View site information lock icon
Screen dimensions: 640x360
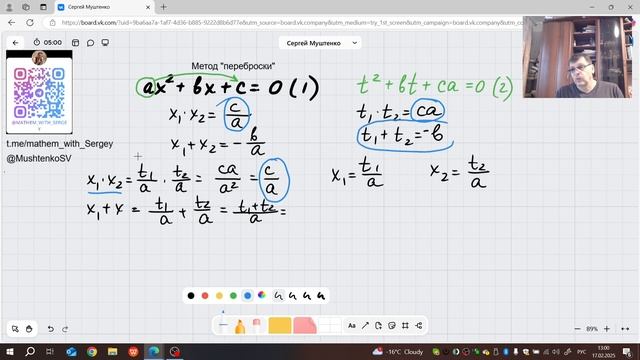tap(52, 22)
